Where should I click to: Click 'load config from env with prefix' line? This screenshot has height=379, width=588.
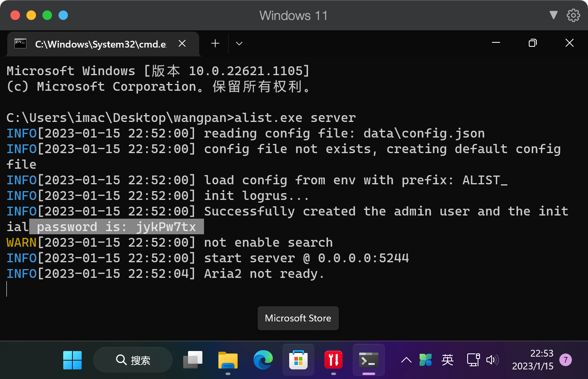coord(257,180)
